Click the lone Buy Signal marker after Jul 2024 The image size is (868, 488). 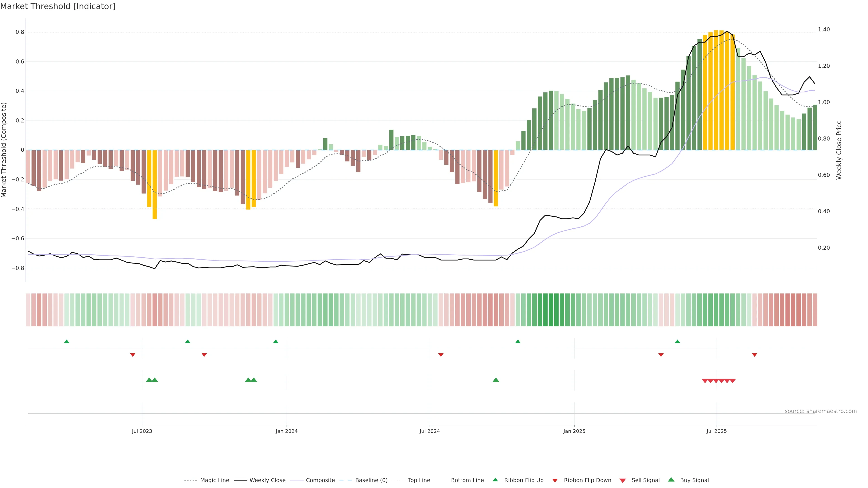click(x=496, y=380)
